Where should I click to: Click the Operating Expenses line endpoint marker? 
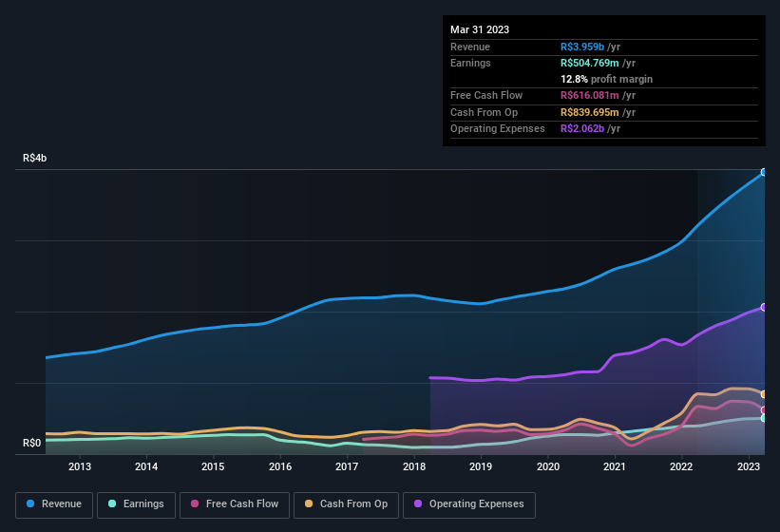[764, 308]
